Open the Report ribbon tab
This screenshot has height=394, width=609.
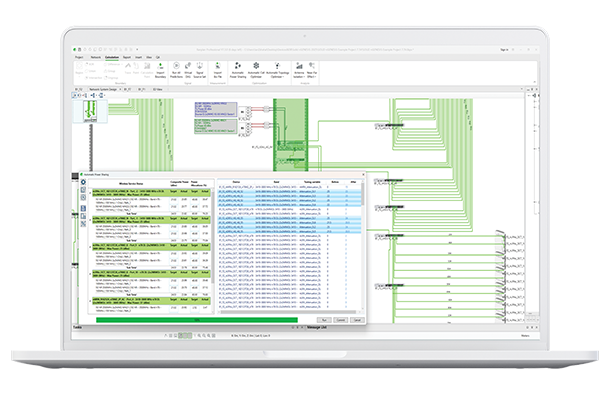127,57
